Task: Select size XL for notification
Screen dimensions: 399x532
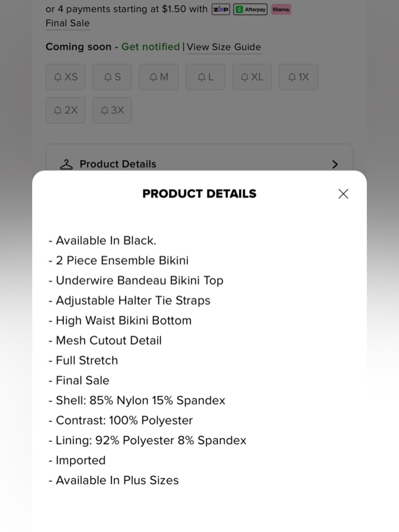Action: click(x=252, y=77)
